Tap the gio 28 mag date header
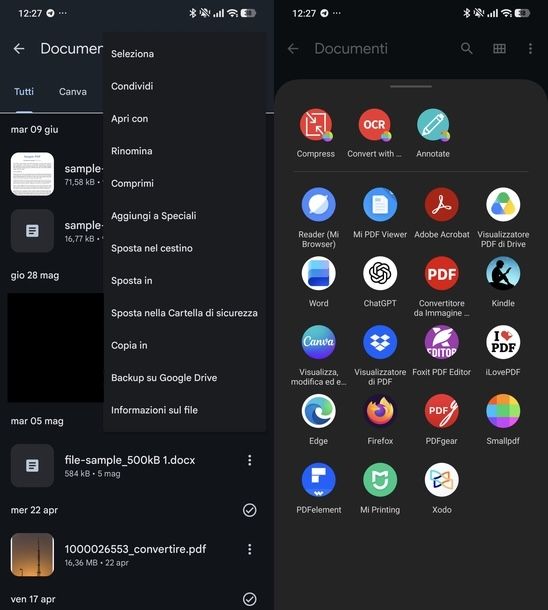This screenshot has height=610, width=548. 35,275
